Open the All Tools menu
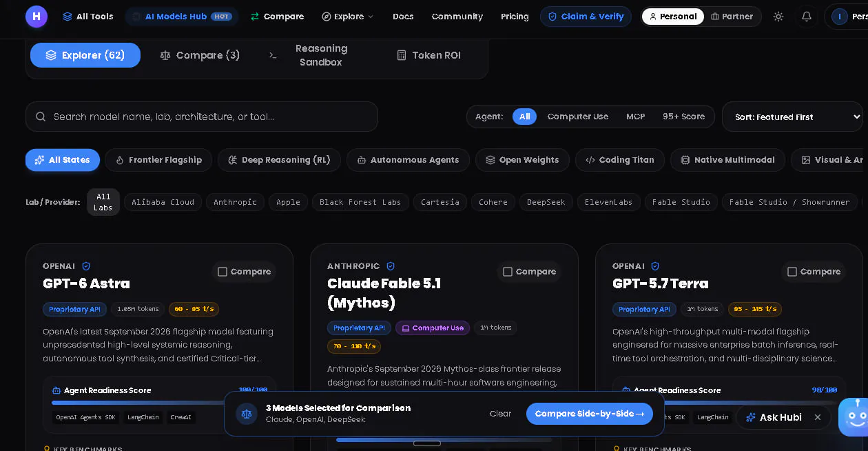 [x=87, y=17]
